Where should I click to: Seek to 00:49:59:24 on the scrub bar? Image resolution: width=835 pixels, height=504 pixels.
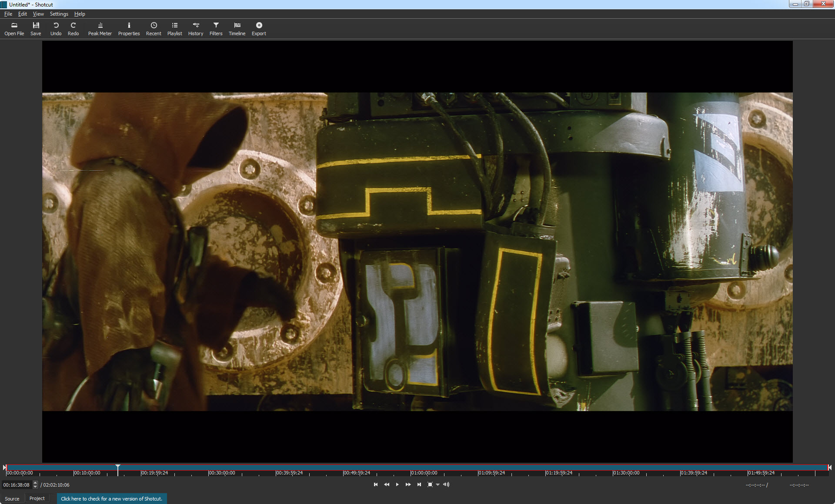[x=356, y=473]
